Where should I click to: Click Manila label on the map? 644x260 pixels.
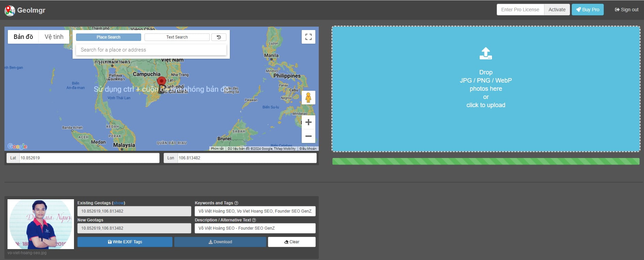point(271,55)
